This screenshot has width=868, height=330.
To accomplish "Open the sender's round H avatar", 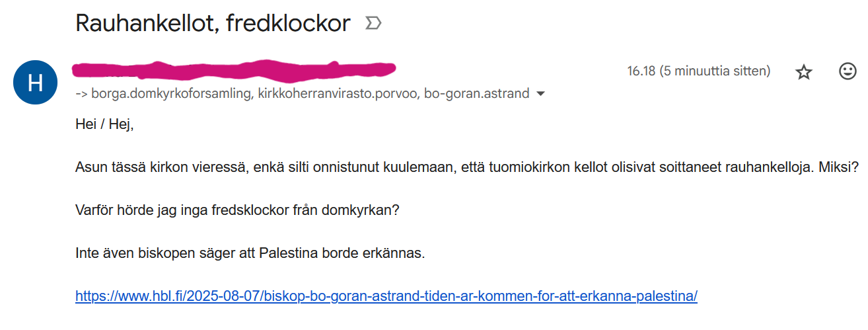I will pyautogui.click(x=36, y=82).
